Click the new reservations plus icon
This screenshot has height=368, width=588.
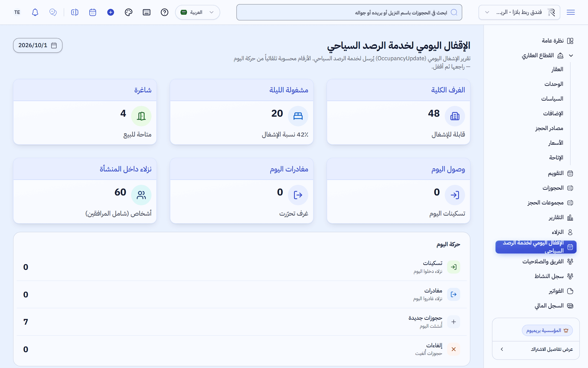pyautogui.click(x=454, y=322)
